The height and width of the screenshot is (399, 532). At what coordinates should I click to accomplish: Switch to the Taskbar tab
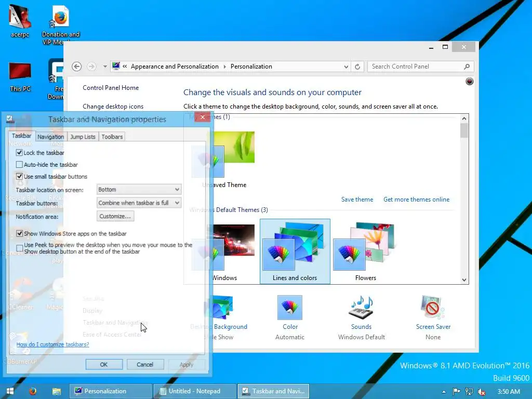(x=21, y=136)
